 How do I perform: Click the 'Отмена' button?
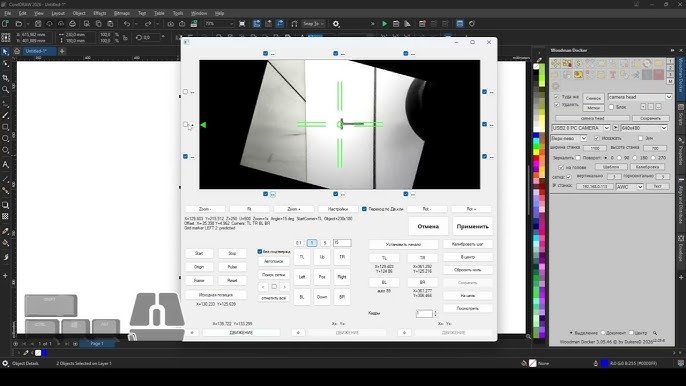coord(428,226)
